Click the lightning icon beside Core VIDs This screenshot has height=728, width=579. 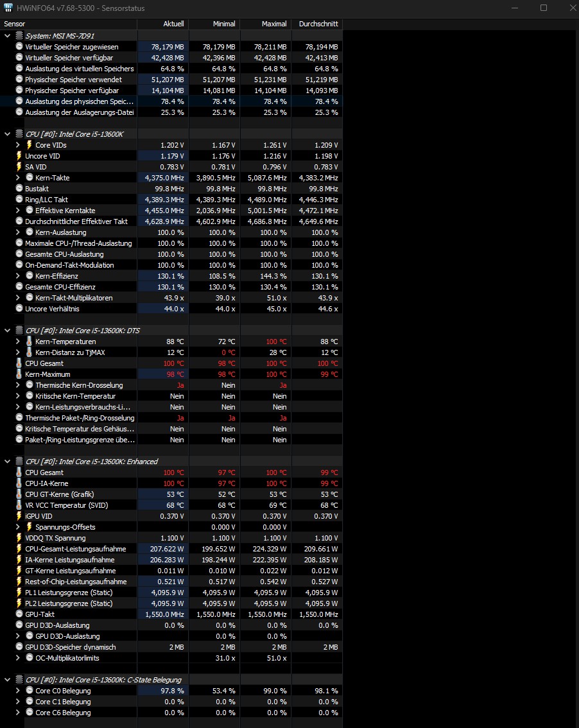[30, 145]
